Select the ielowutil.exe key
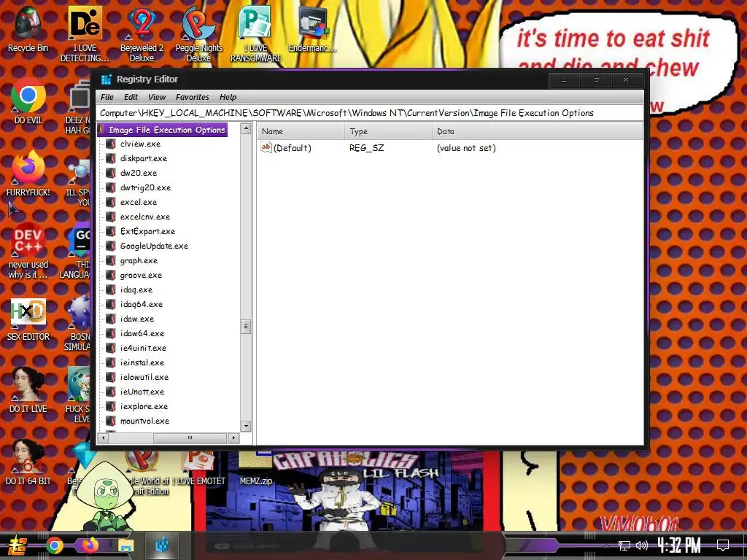This screenshot has width=747, height=560. pyautogui.click(x=144, y=377)
